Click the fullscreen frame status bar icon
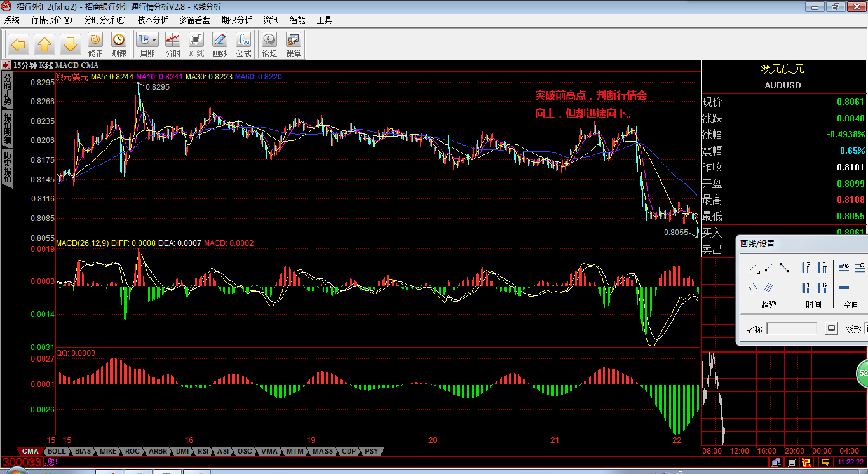The height and width of the screenshot is (474, 868). [x=792, y=463]
